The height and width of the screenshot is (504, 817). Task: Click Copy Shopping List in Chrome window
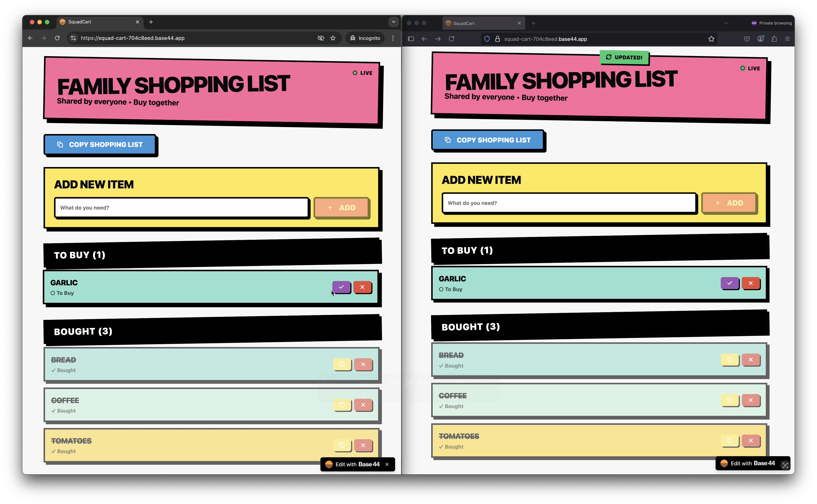[100, 145]
